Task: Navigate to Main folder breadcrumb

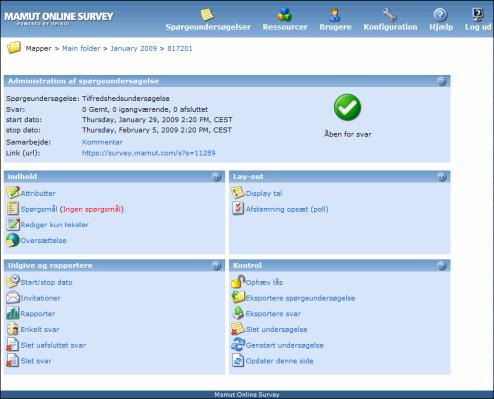Action: point(81,48)
